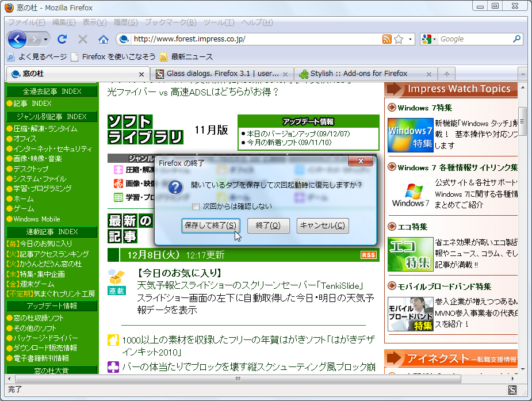The height and width of the screenshot is (401, 532).
Task: Click the home page icon
Action: (x=102, y=40)
